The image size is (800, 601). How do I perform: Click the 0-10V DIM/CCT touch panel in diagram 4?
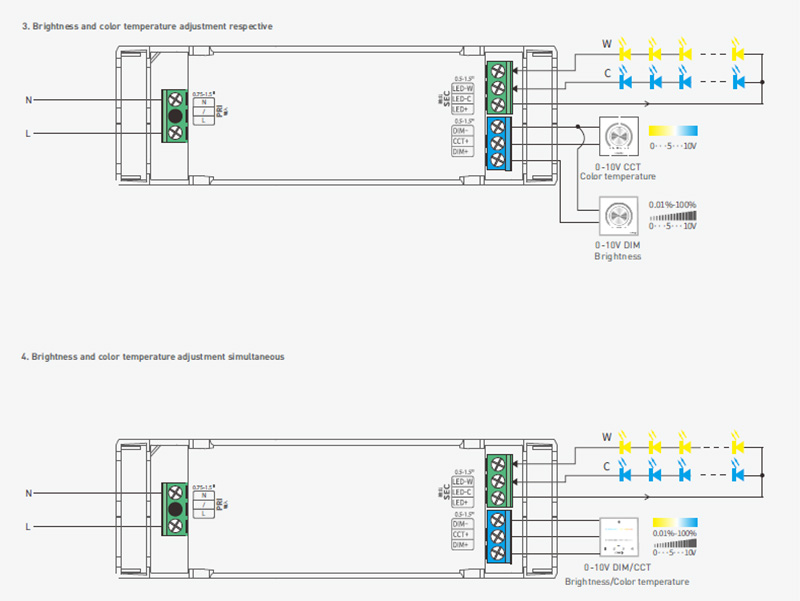pyautogui.click(x=619, y=537)
